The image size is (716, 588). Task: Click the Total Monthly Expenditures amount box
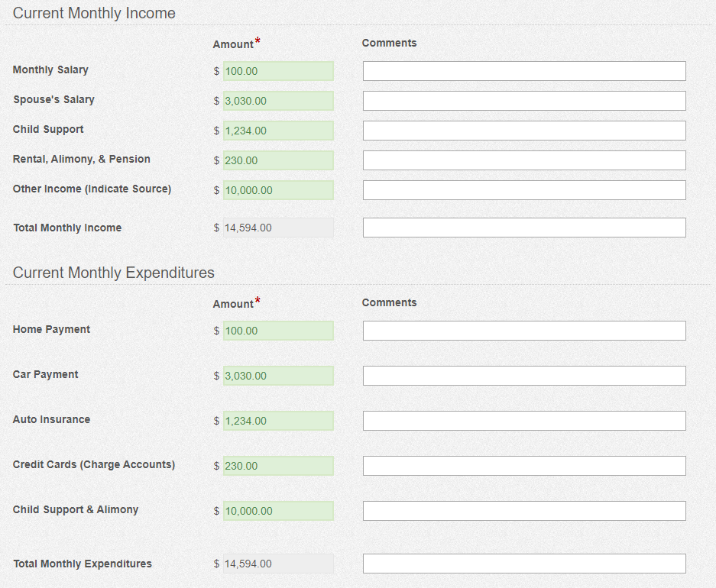[278, 564]
